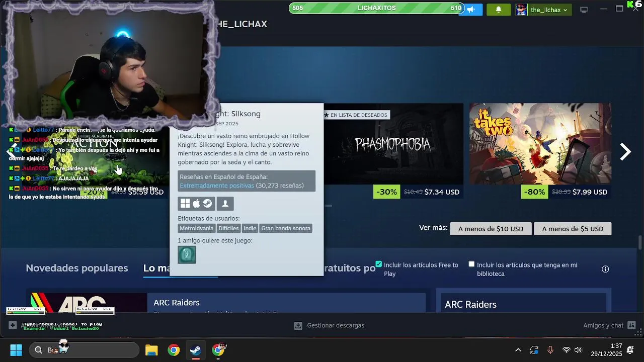Expand the the_lichax account dropdown

548,10
